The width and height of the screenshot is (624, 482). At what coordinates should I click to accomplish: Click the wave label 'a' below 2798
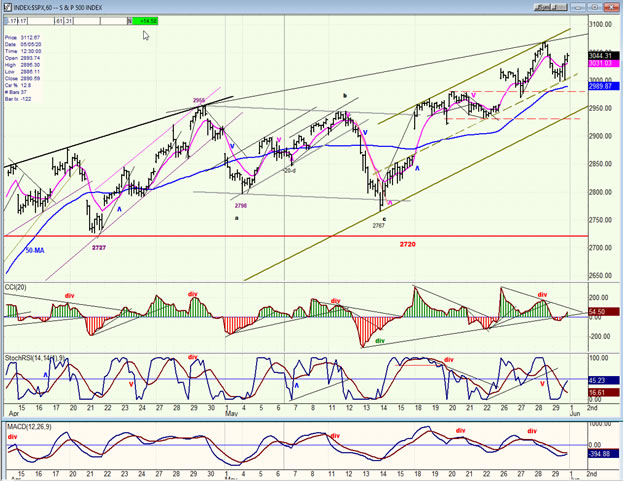237,218
